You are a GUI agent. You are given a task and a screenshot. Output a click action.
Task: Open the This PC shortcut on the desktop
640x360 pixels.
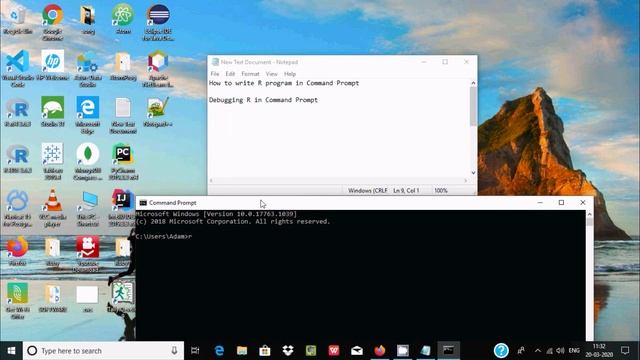pyautogui.click(x=88, y=208)
